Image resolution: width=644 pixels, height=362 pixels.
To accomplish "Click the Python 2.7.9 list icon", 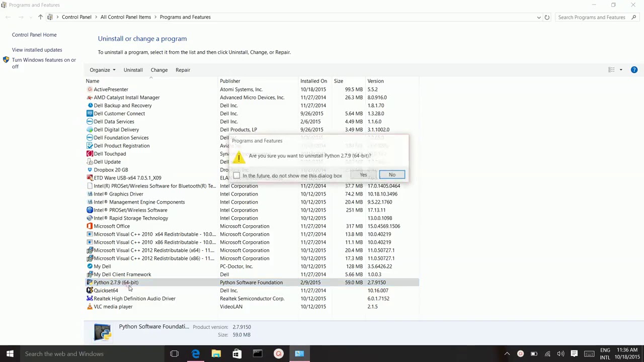I will pos(90,283).
